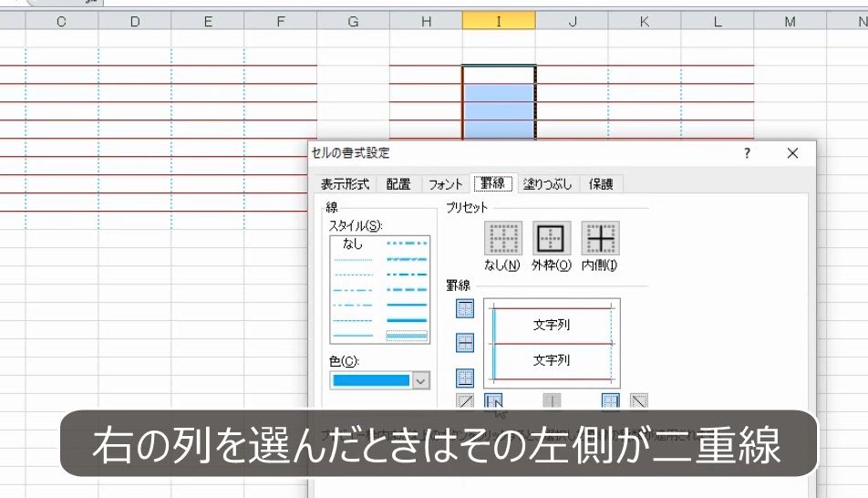Switch to the 配置 tab
The height and width of the screenshot is (498, 868).
pyautogui.click(x=398, y=184)
